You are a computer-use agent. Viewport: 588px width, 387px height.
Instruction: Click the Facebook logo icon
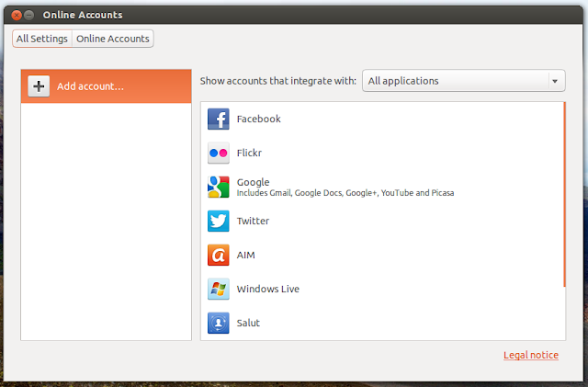tap(219, 119)
